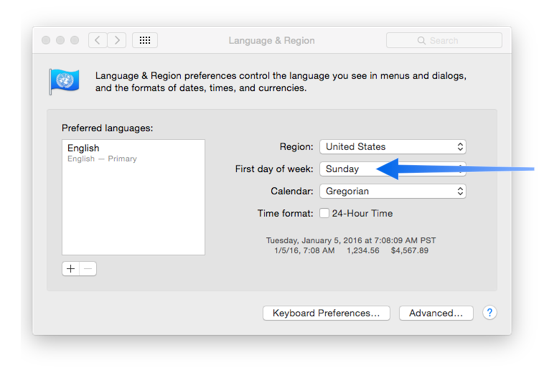Open the Region dropdown showing United States

393,147
